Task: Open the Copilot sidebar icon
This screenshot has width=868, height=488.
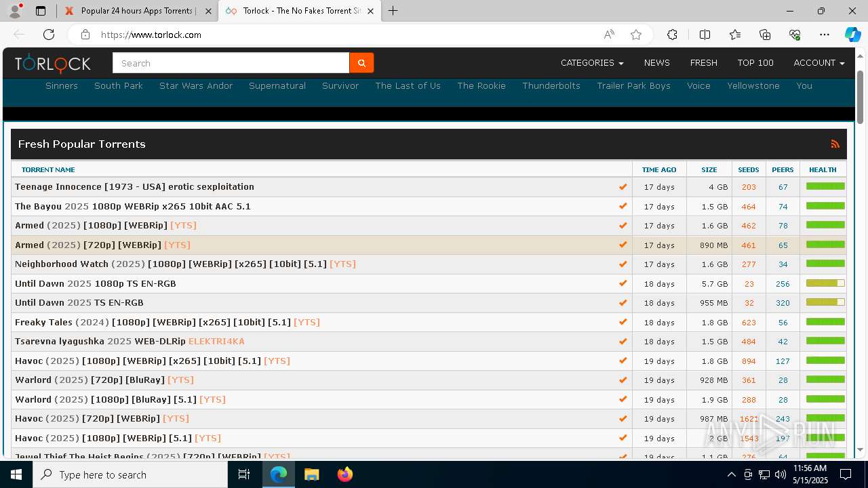Action: pos(852,35)
